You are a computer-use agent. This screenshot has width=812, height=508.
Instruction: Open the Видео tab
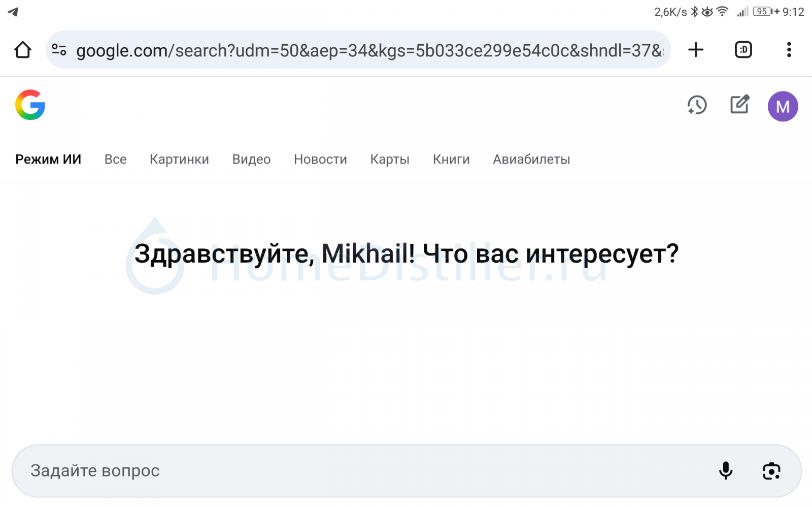(251, 160)
